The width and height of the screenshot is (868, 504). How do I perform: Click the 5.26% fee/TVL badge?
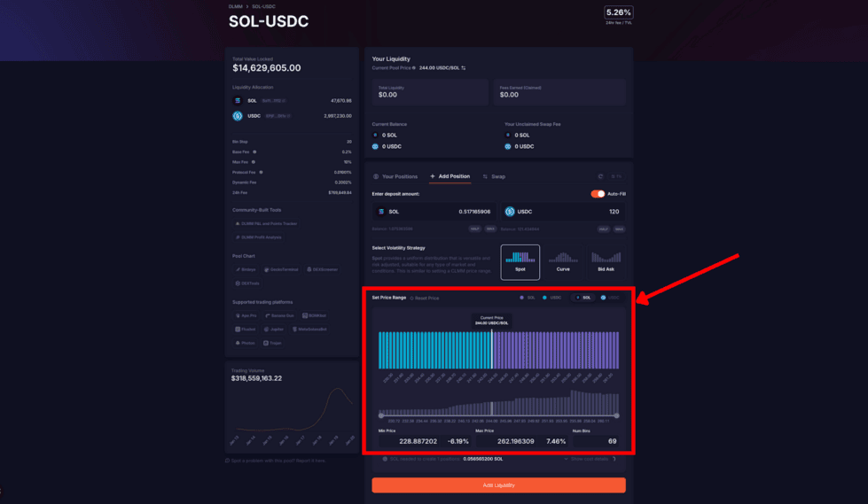[618, 12]
